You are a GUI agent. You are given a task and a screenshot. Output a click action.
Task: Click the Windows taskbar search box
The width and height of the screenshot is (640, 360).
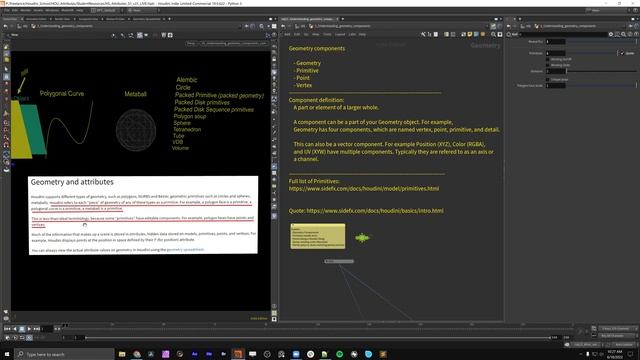point(64,354)
